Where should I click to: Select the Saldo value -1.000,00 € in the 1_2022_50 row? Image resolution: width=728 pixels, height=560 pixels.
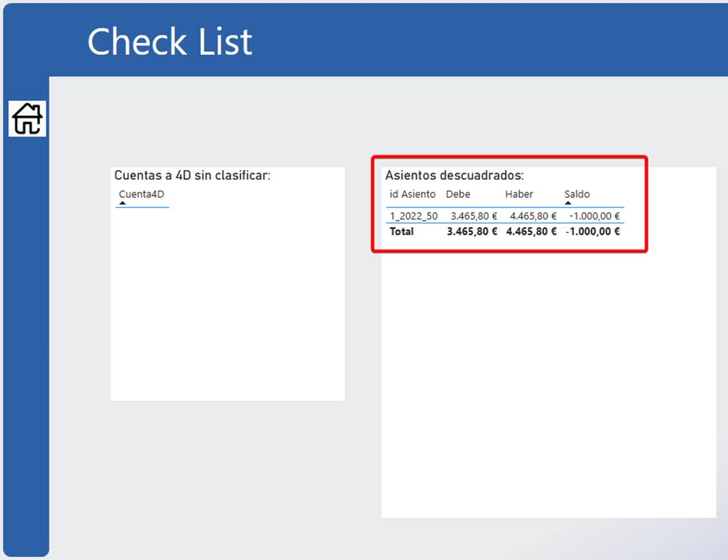pos(594,216)
